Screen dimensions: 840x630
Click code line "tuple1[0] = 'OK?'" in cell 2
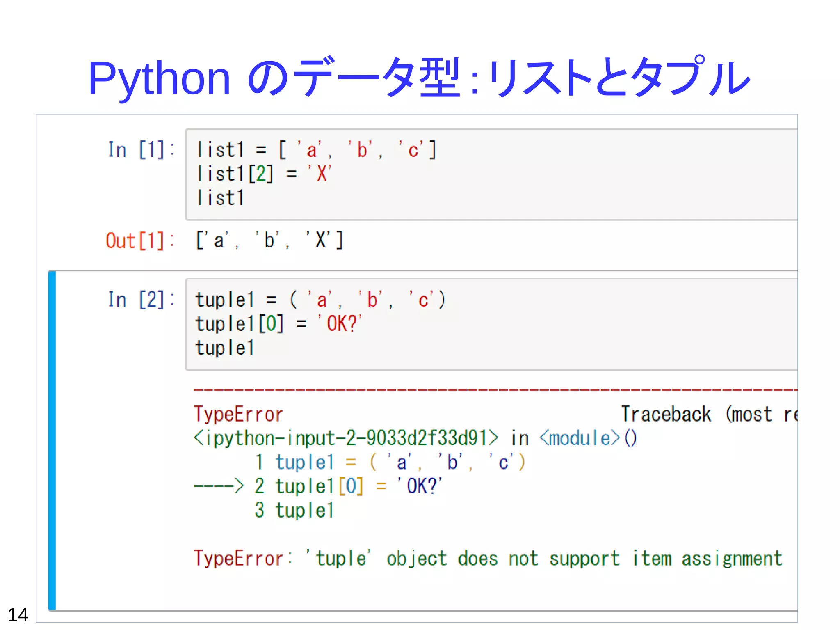click(x=278, y=324)
